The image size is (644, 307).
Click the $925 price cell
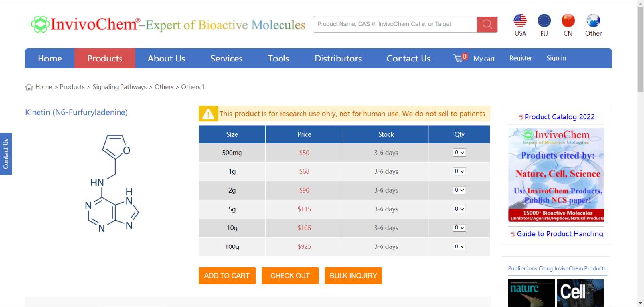[304, 246]
